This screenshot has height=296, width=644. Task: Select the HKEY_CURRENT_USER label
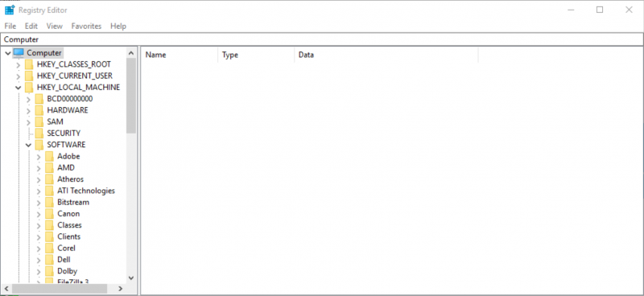75,76
